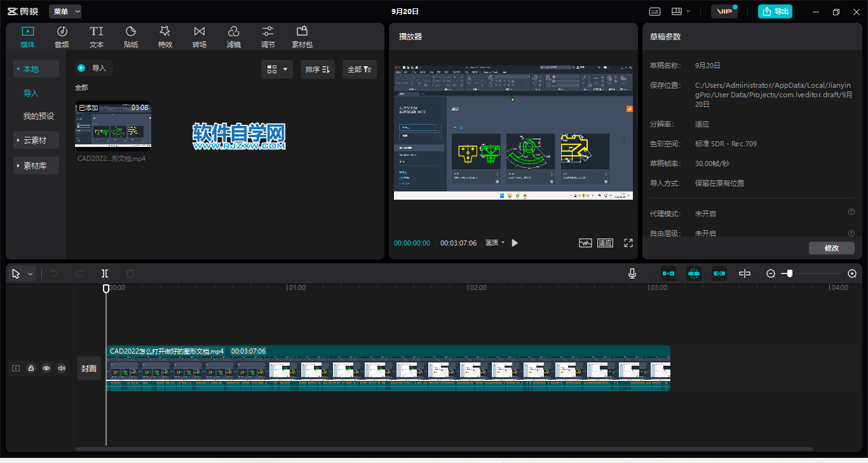Click the 封面 cover button on track
This screenshot has height=463, width=868.
(x=89, y=368)
